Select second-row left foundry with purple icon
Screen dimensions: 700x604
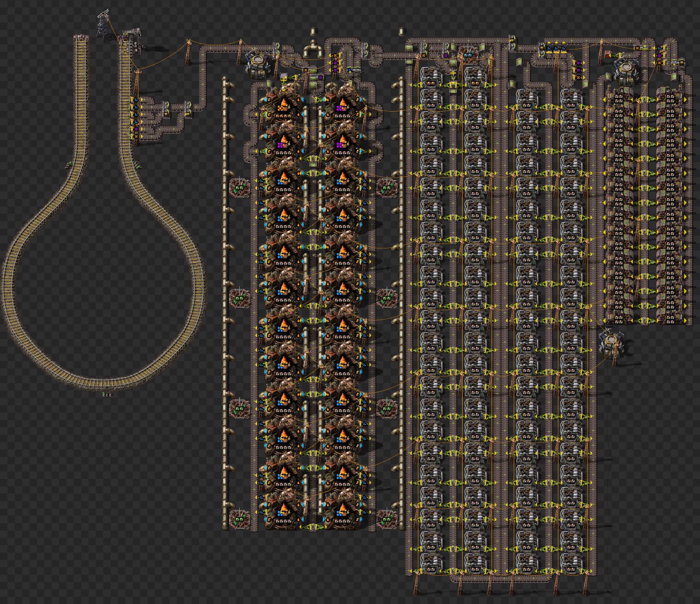(283, 141)
